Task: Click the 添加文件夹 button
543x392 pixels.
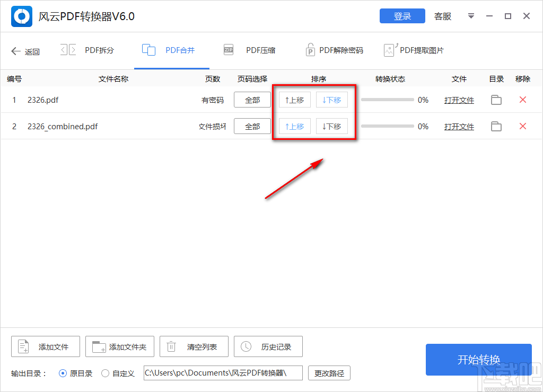Action: click(120, 346)
